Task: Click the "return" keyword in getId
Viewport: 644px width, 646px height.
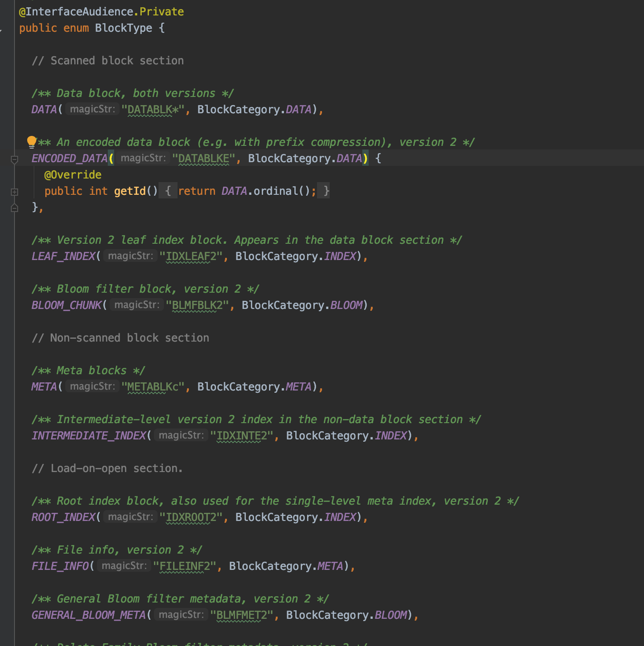Action: 197,191
